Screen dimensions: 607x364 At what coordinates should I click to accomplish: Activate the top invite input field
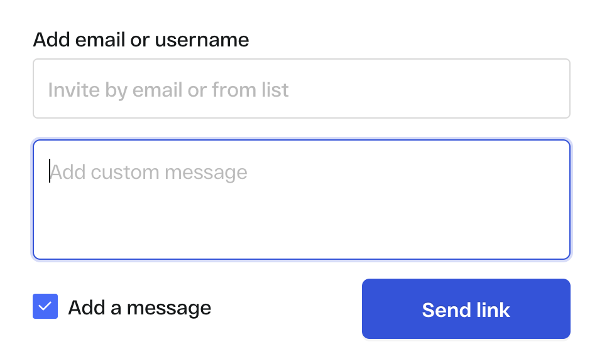(301, 88)
